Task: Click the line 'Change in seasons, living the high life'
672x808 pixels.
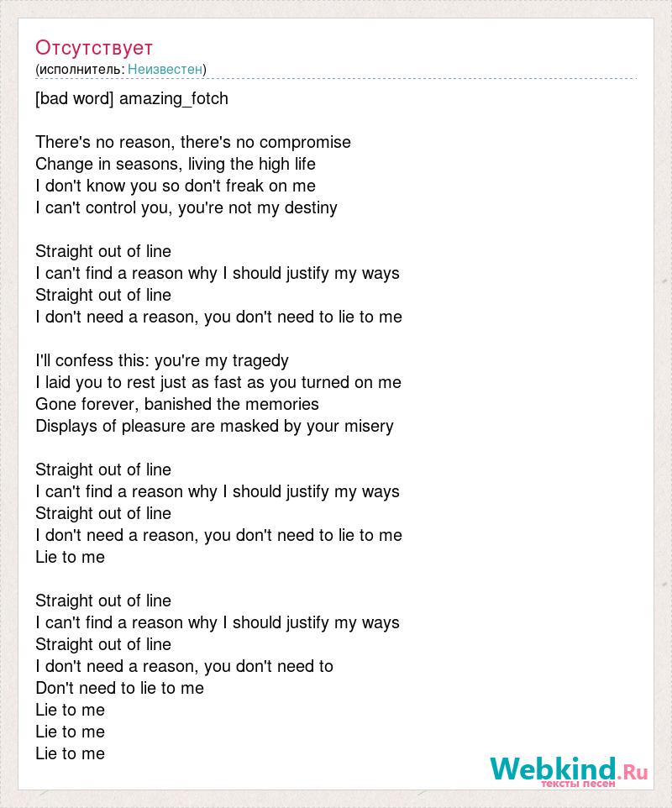Action: (x=176, y=164)
